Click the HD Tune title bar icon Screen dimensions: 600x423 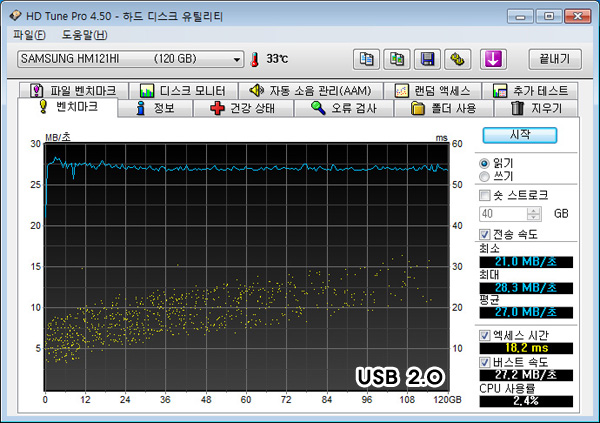click(15, 16)
